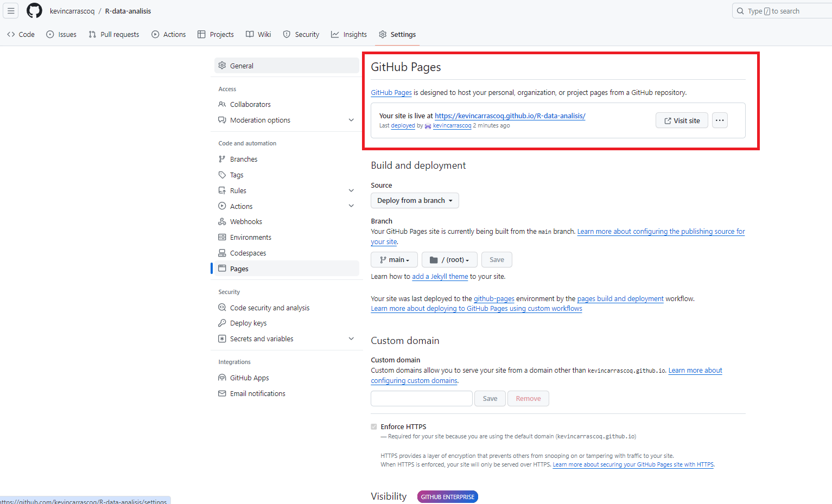832x504 pixels.
Task: Click the github-pages environment link
Action: pyautogui.click(x=494, y=298)
